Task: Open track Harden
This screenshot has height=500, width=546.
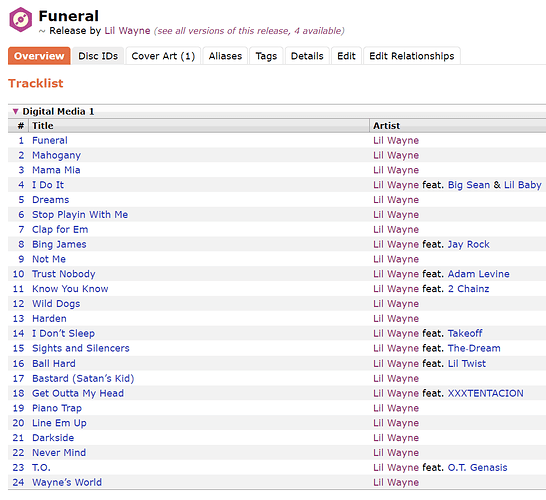Action: click(49, 319)
